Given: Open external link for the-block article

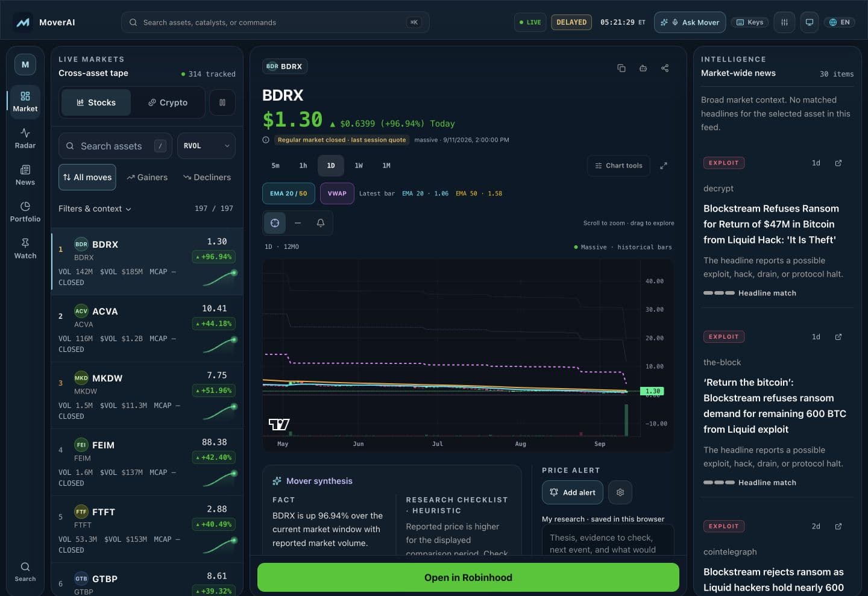Looking at the screenshot, I should pos(838,337).
